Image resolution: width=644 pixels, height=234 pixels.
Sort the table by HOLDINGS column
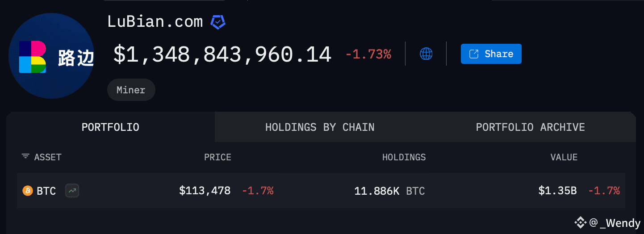[x=404, y=157]
